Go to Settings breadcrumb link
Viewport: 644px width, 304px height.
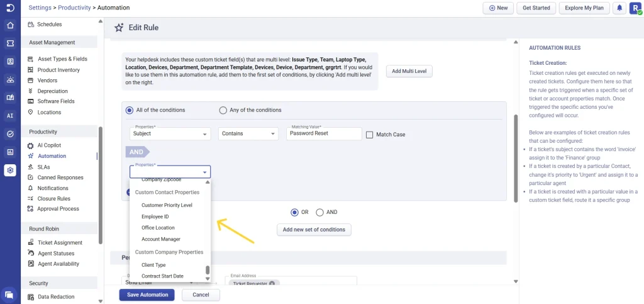(40, 8)
